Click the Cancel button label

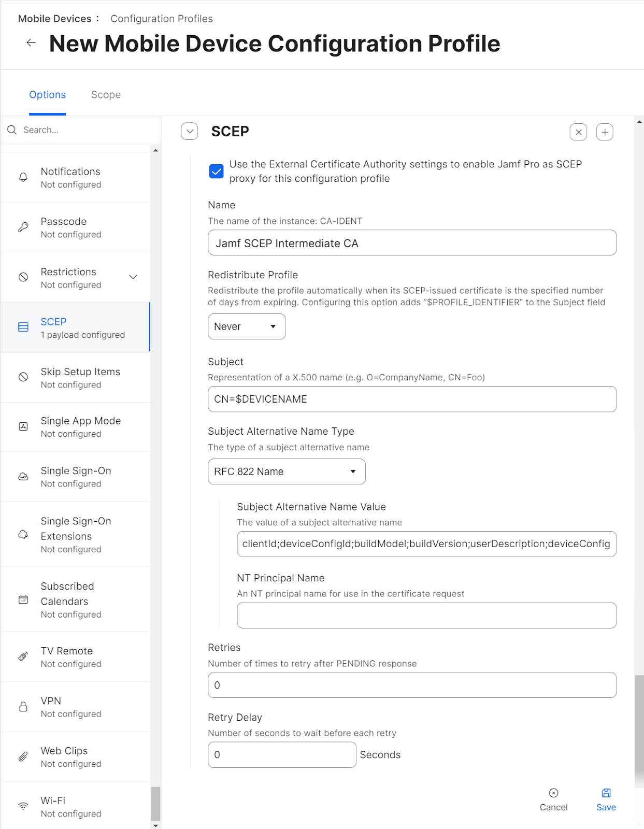[x=554, y=807]
